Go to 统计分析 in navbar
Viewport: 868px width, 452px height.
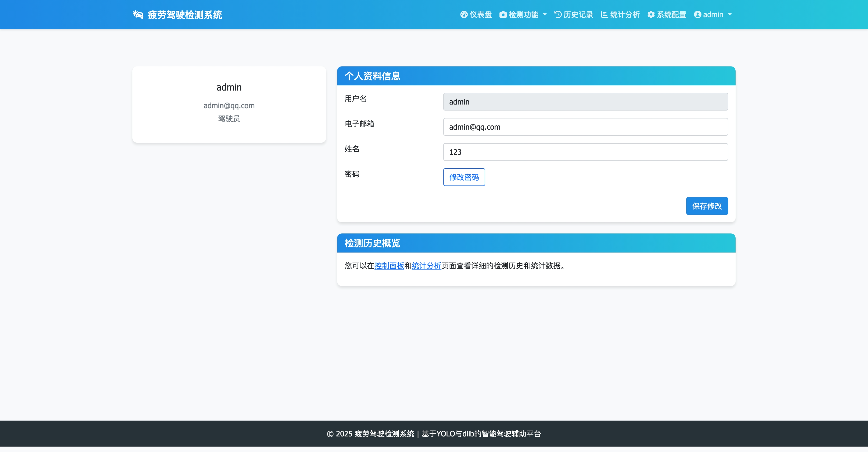pyautogui.click(x=625, y=14)
